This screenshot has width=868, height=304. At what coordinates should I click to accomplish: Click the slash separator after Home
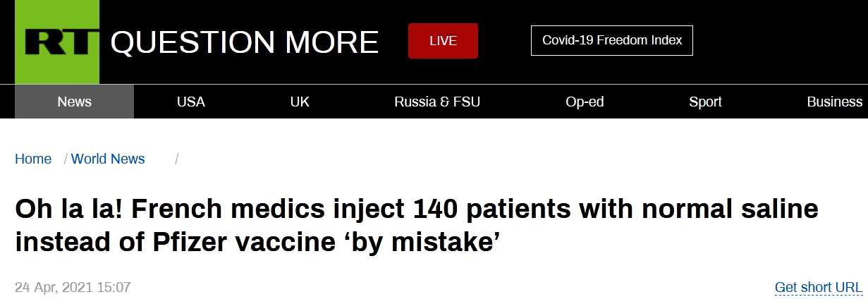(66, 159)
